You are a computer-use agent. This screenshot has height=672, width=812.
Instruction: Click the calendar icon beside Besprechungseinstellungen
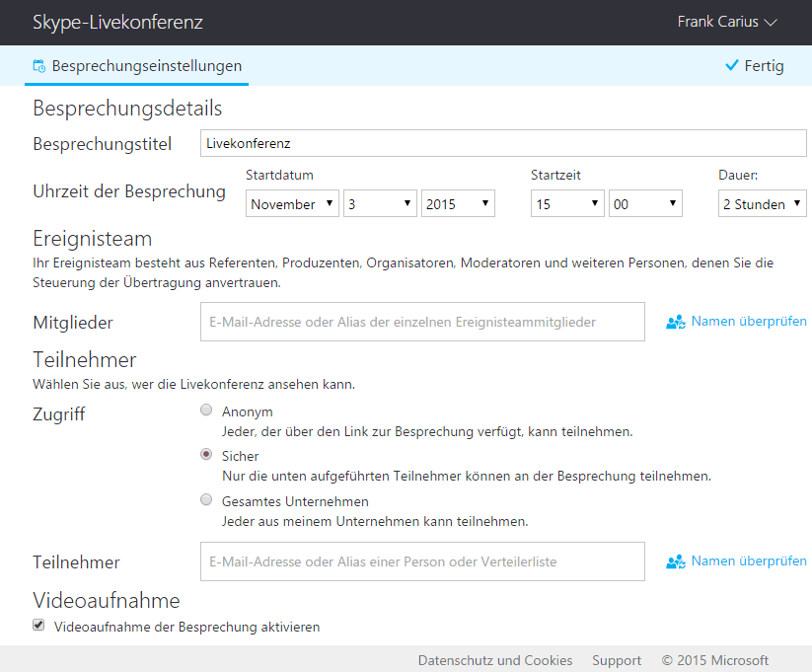pyautogui.click(x=38, y=66)
